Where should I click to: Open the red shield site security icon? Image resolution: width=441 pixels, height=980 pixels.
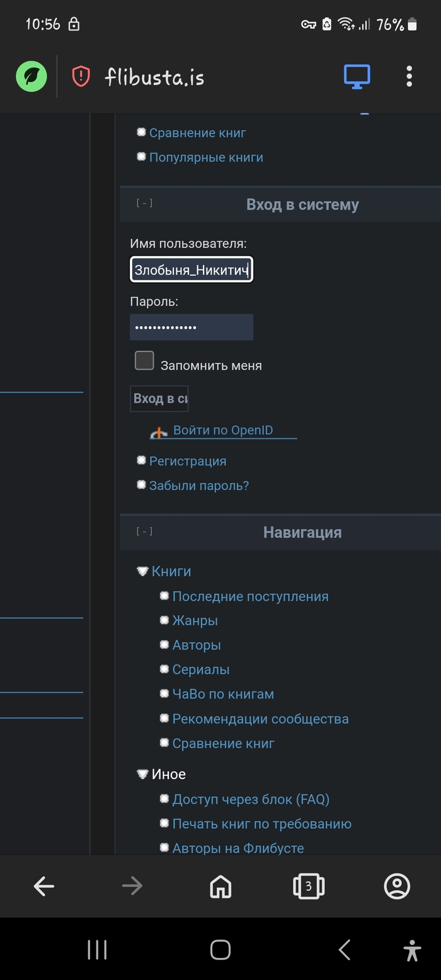81,77
